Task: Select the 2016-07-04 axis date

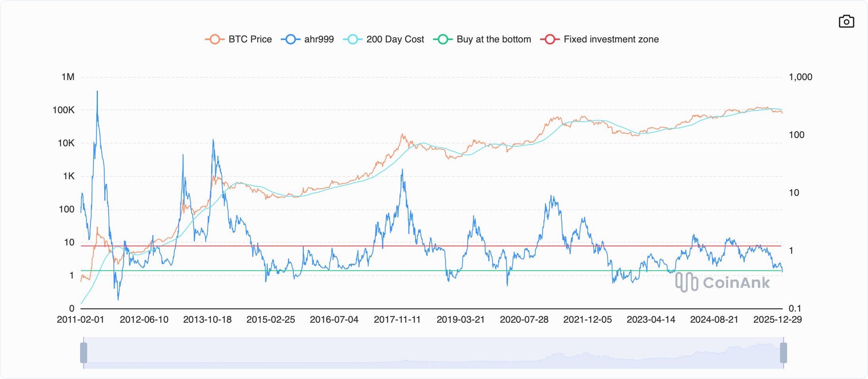Action: 334,320
